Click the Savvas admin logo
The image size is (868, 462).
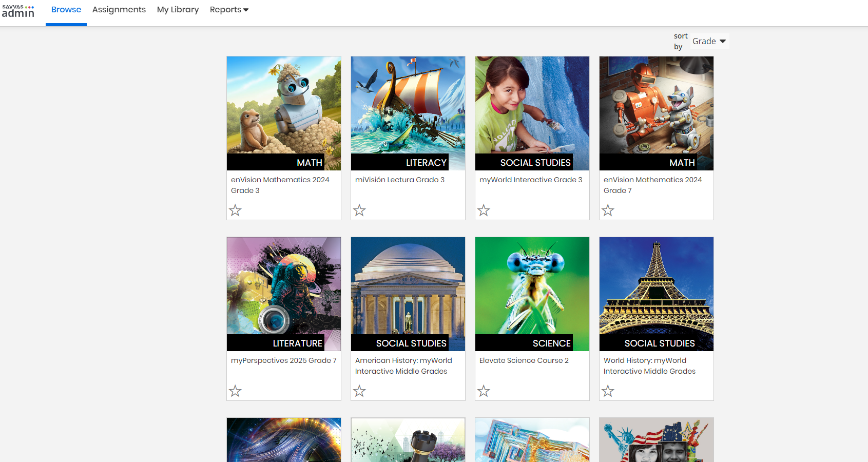click(18, 11)
